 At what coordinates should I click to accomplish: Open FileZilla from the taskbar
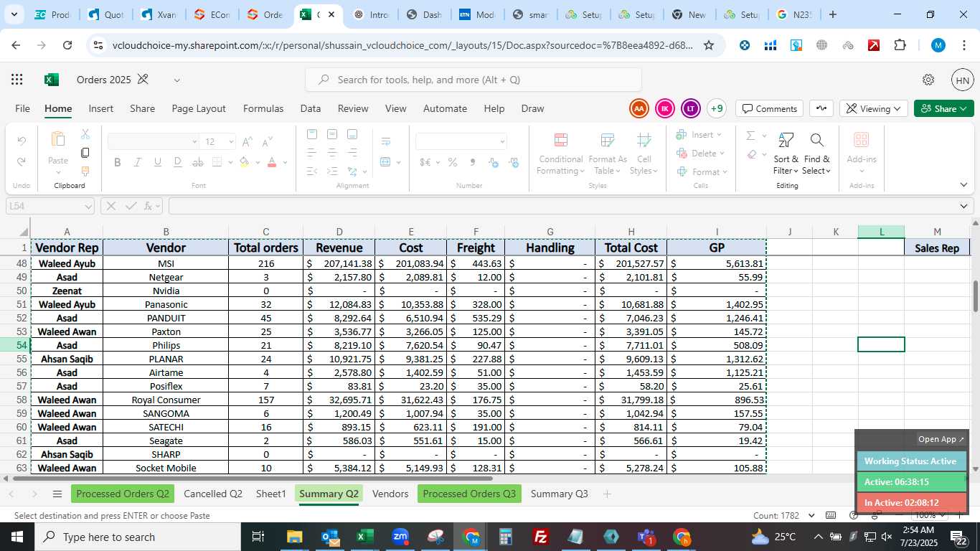541,537
